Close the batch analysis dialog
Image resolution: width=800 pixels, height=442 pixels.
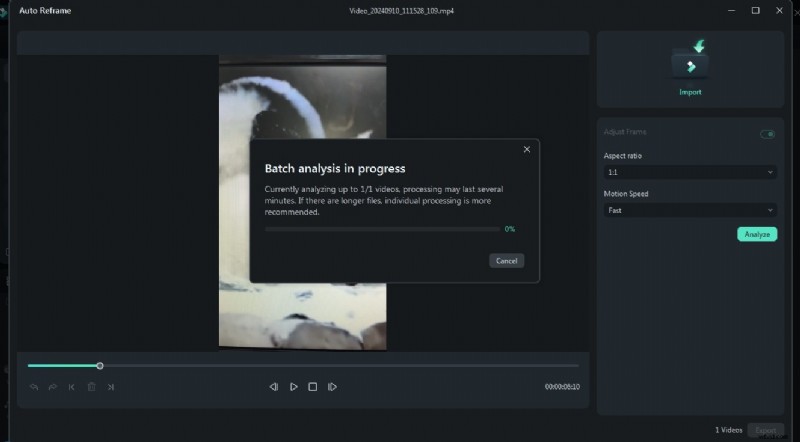(x=527, y=150)
